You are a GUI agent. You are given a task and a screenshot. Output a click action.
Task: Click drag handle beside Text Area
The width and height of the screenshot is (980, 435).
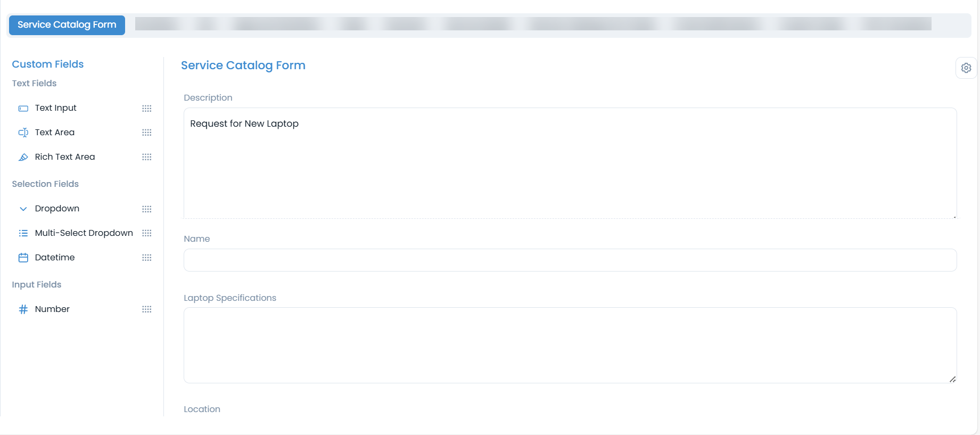pos(147,133)
